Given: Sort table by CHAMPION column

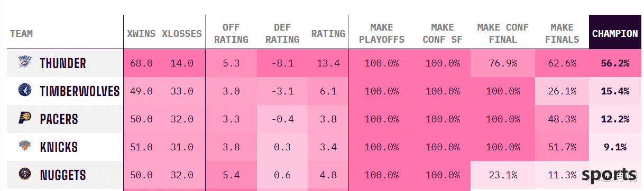Looking at the screenshot, I should (615, 33).
